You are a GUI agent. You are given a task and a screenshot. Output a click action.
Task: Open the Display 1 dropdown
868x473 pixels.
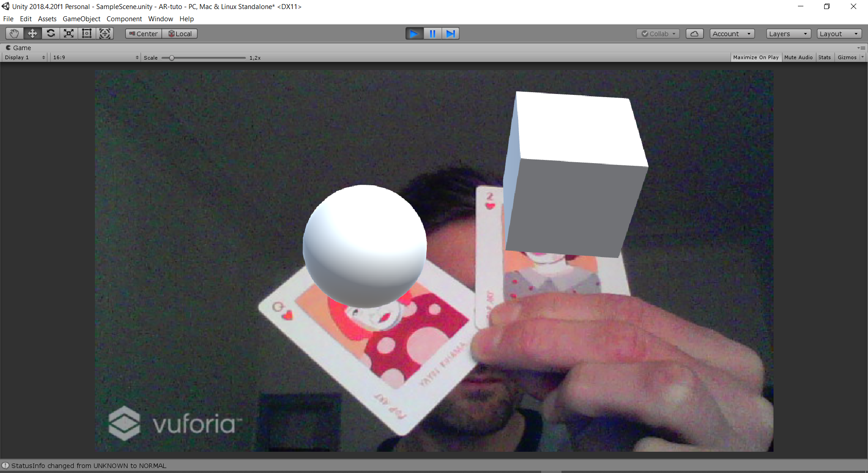[x=25, y=57]
